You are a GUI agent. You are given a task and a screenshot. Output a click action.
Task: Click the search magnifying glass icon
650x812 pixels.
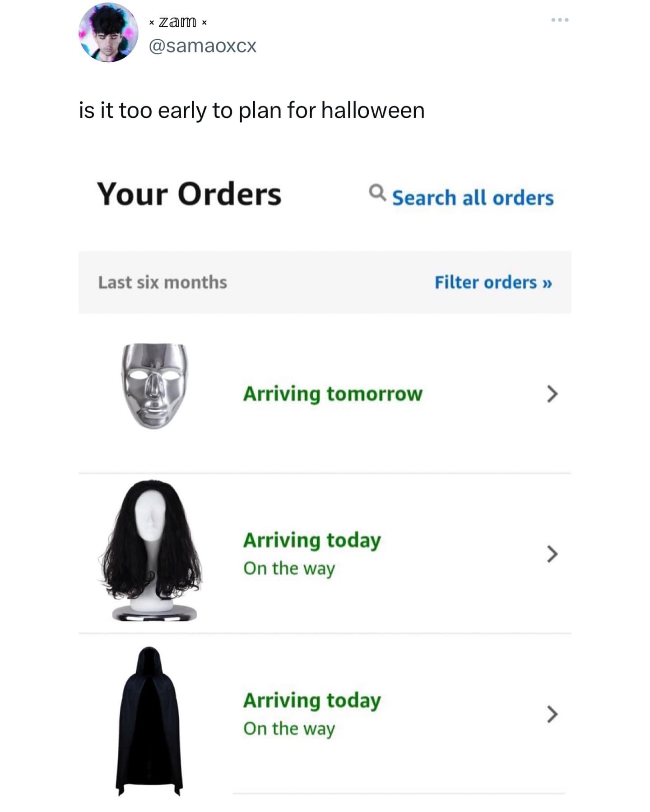377,193
